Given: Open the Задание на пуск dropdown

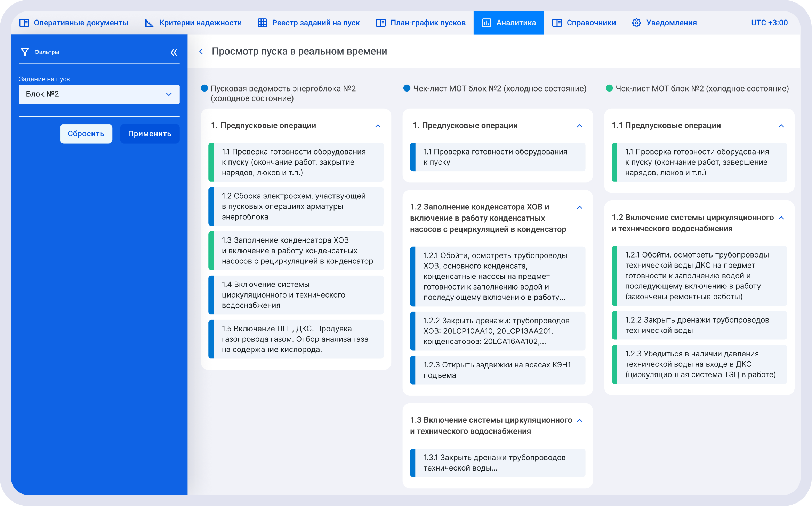Looking at the screenshot, I should (x=99, y=94).
